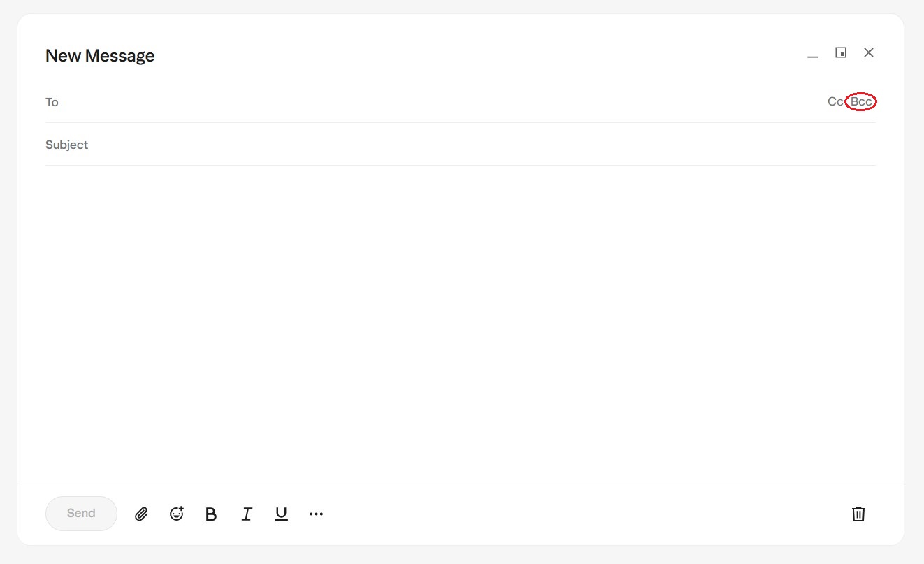Focus the To recipients input field

(419, 102)
